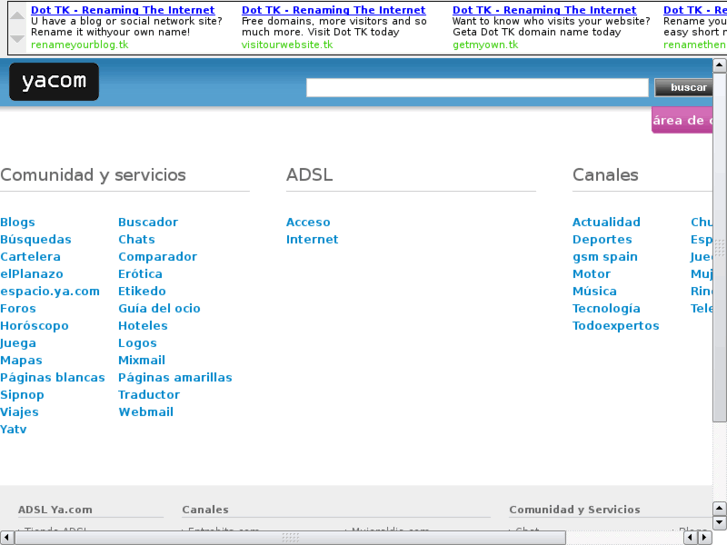Open the Comparador link
Viewport: 727px width, 545px height.
[158, 256]
